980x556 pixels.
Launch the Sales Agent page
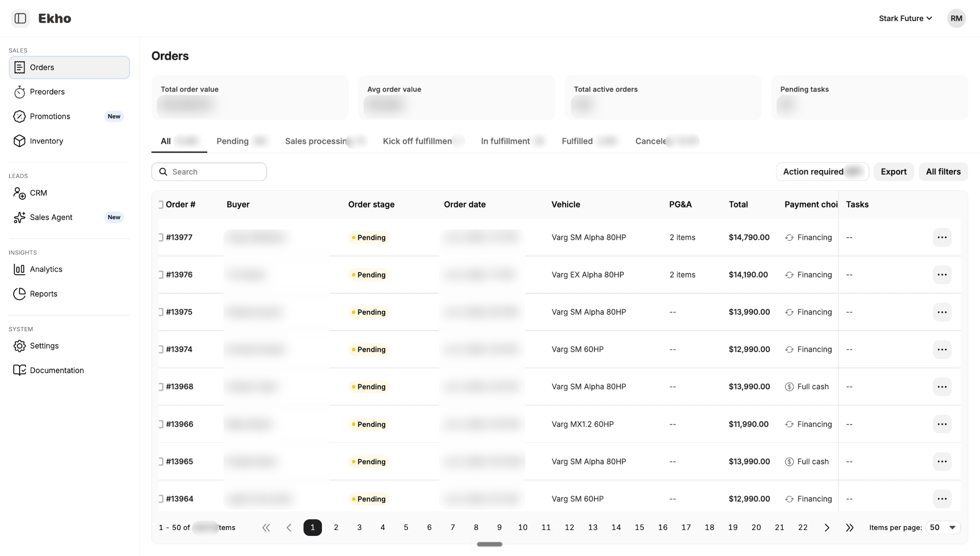tap(69, 217)
